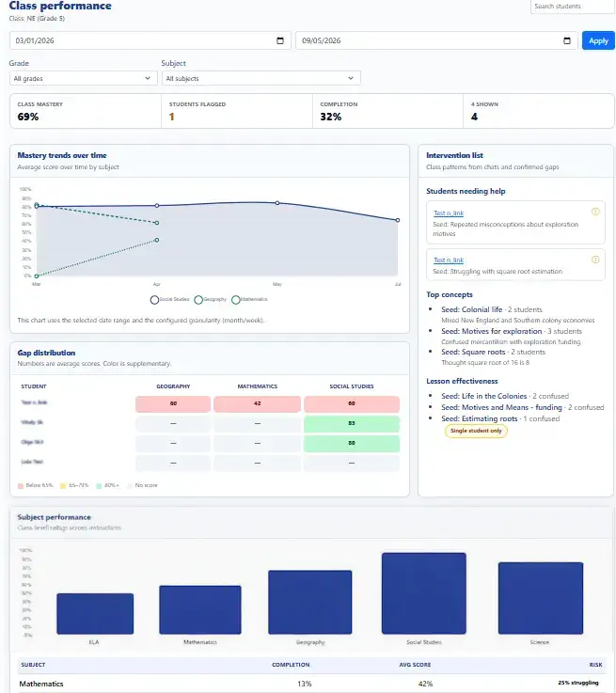
Task: Click info icon on square root estimation card
Action: 595,260
